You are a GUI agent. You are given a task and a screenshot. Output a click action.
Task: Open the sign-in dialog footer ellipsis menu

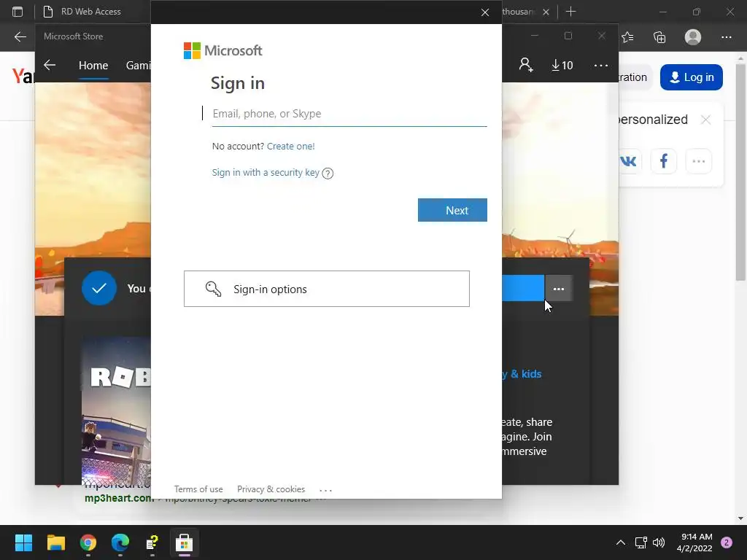(x=325, y=490)
